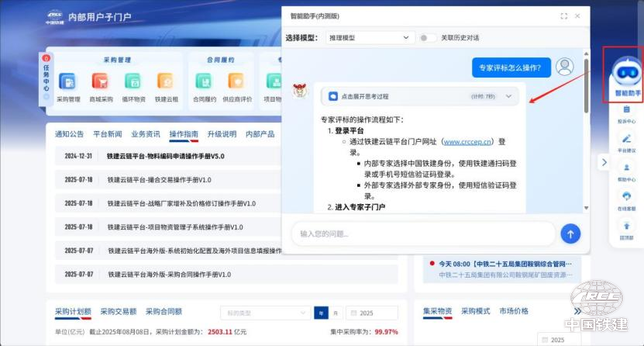Open 投诉中心 sidebar icon
644x346 pixels.
click(626, 109)
